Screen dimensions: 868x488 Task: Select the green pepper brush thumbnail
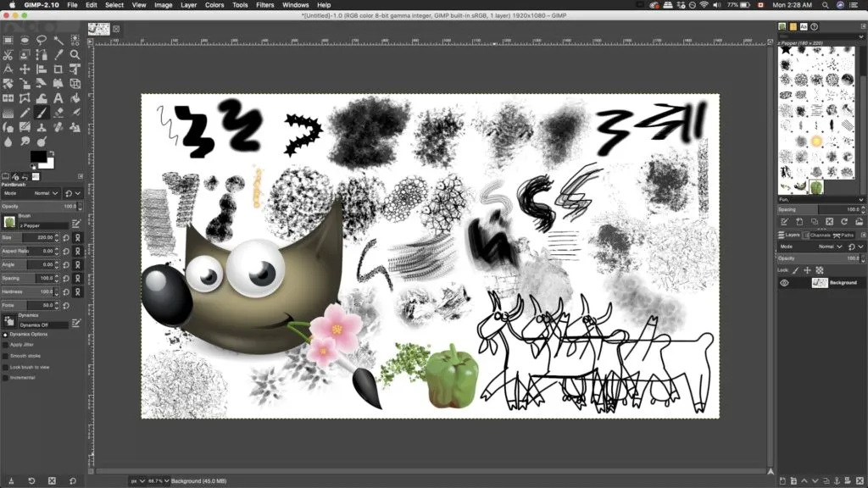tap(815, 186)
